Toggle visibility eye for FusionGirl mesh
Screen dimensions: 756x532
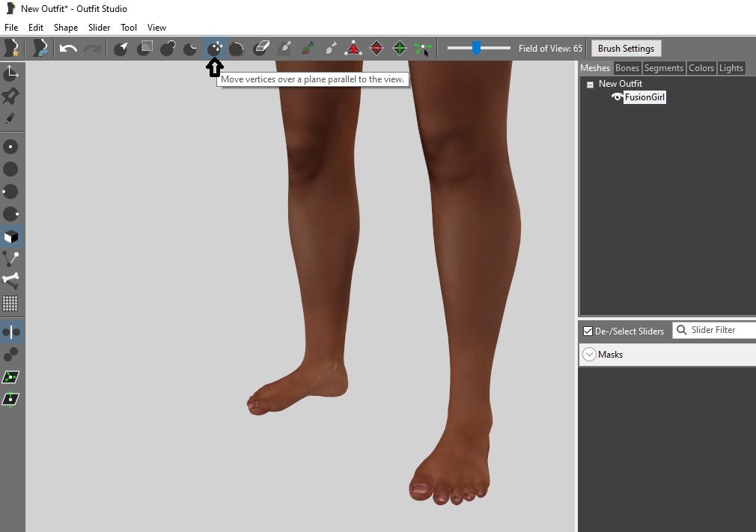pos(617,97)
